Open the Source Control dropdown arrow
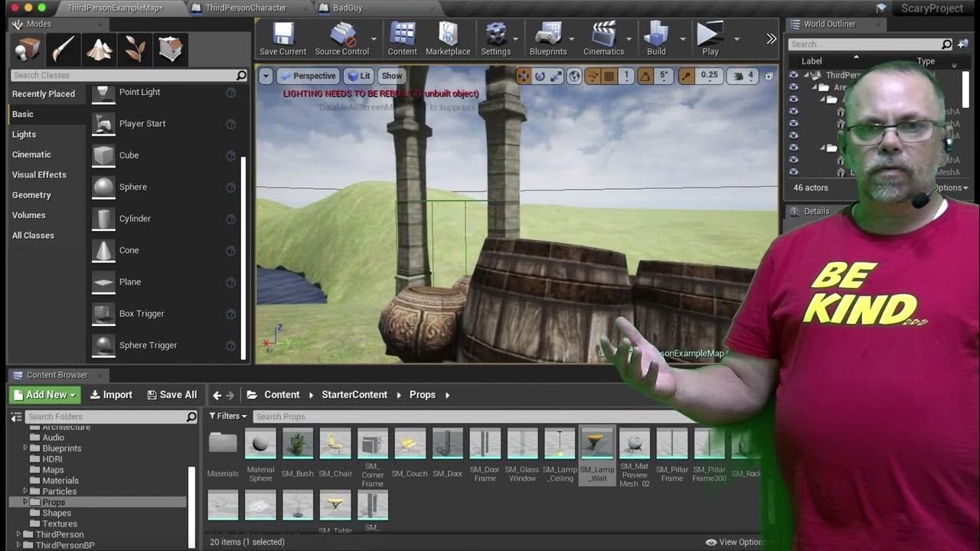 pos(374,38)
